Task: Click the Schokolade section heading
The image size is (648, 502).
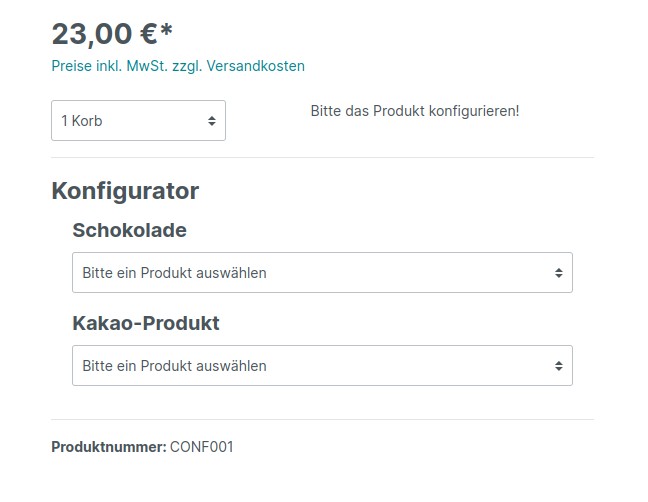Action: pyautogui.click(x=130, y=230)
